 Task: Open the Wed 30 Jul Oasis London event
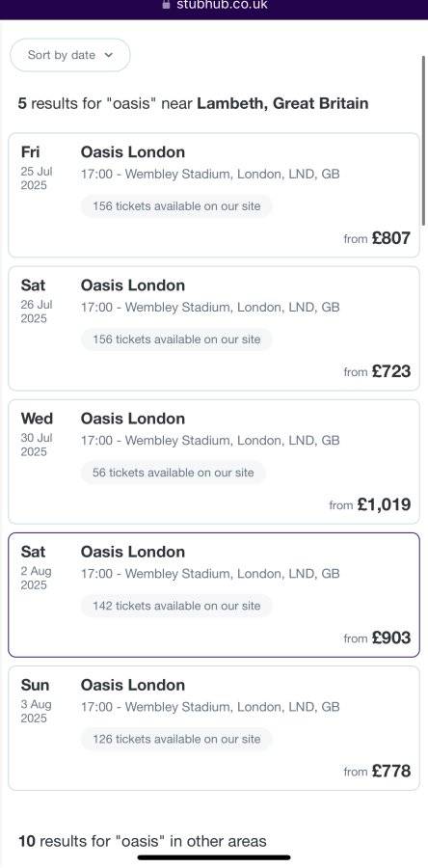(x=214, y=462)
